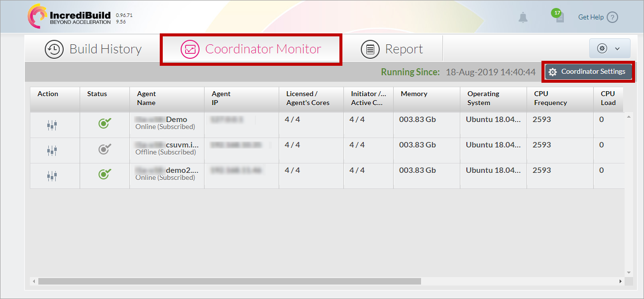This screenshot has height=299, width=644.
Task: Open the document icon with 17 badge
Action: (559, 17)
